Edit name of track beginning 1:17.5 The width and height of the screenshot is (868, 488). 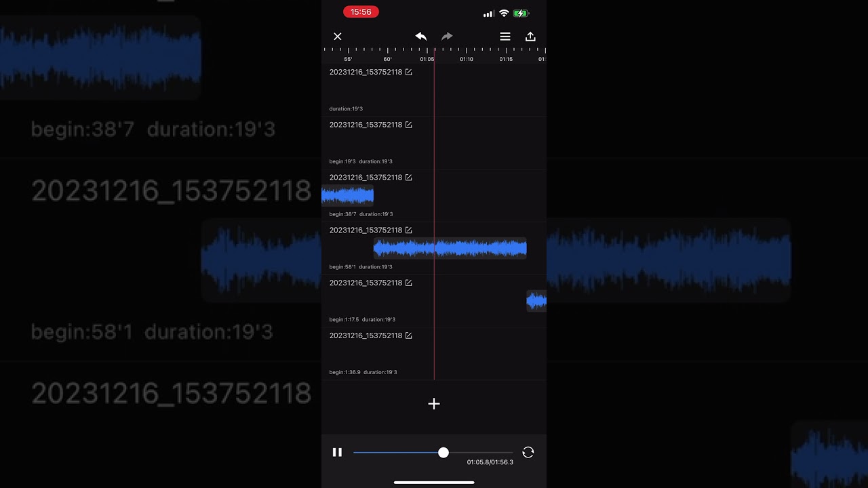pyautogui.click(x=409, y=283)
